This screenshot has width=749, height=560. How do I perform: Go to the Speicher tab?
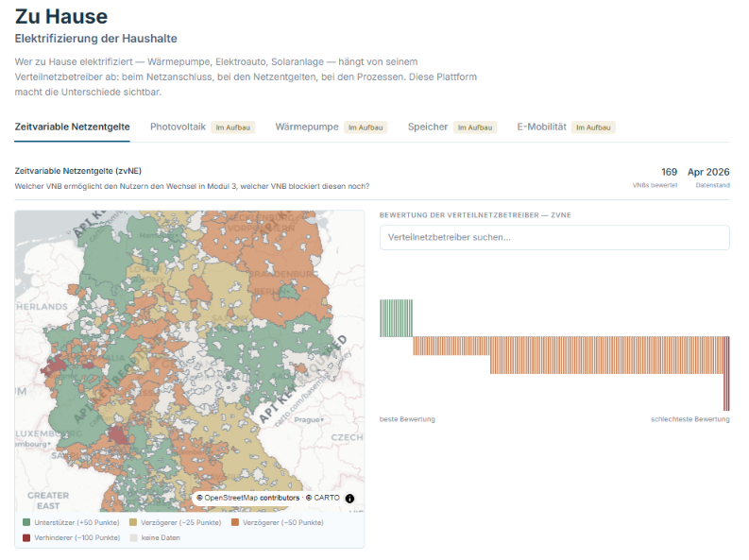(x=428, y=127)
